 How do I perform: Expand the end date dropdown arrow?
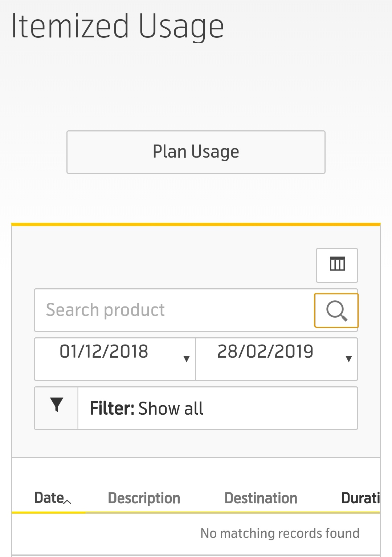pos(349,359)
